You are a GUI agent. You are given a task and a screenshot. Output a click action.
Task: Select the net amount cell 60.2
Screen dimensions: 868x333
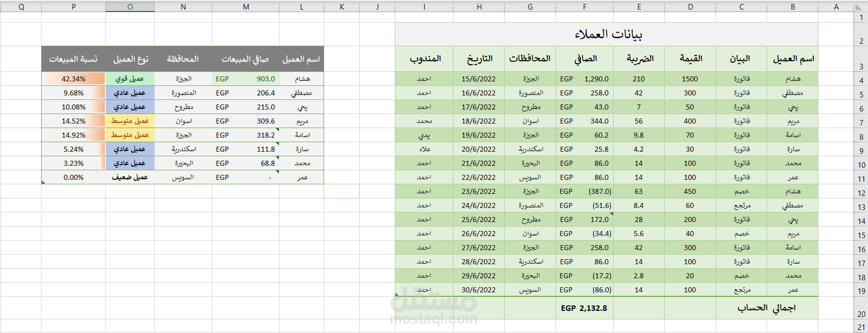pos(585,135)
